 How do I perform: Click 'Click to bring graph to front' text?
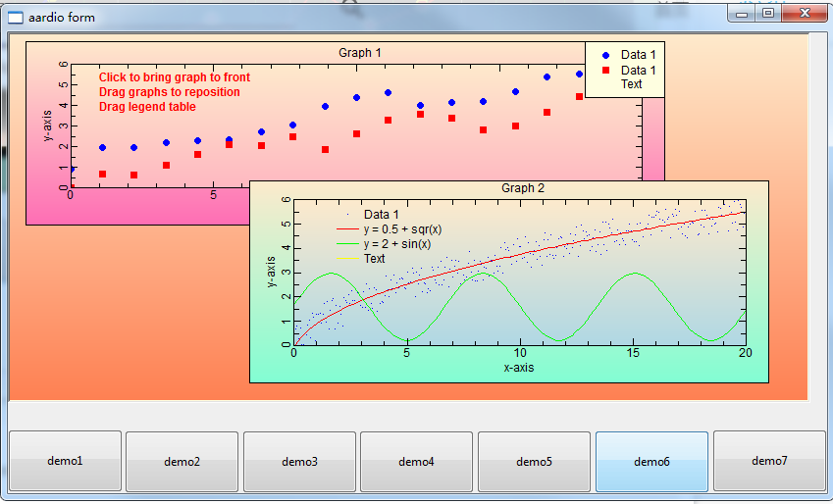(x=175, y=77)
